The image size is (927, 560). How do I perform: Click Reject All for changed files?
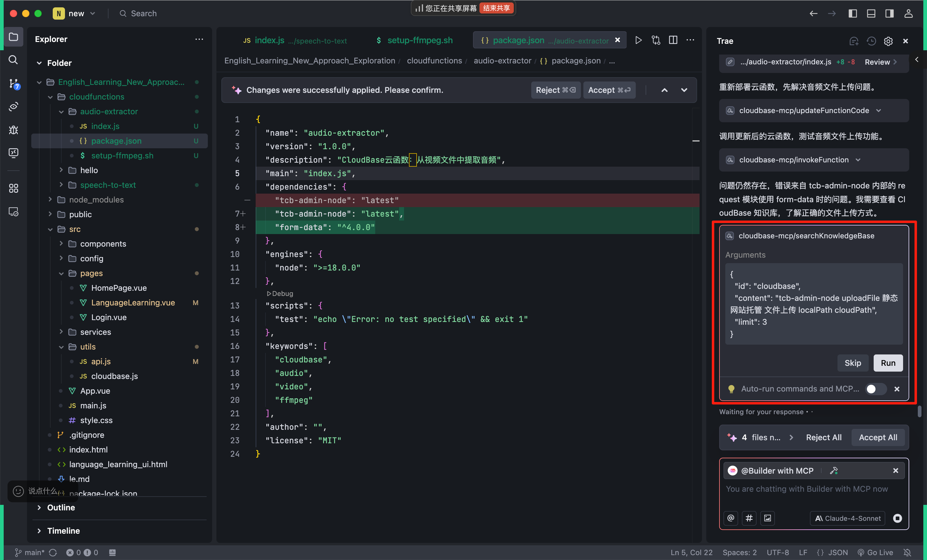pos(823,437)
